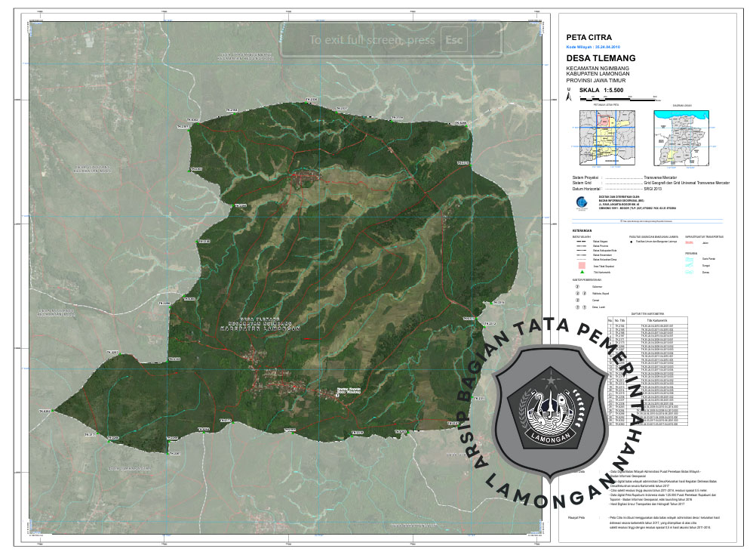The width and height of the screenshot is (756, 555).
Task: Click the Skala 1:5.500 scale bar
Action: (620, 99)
